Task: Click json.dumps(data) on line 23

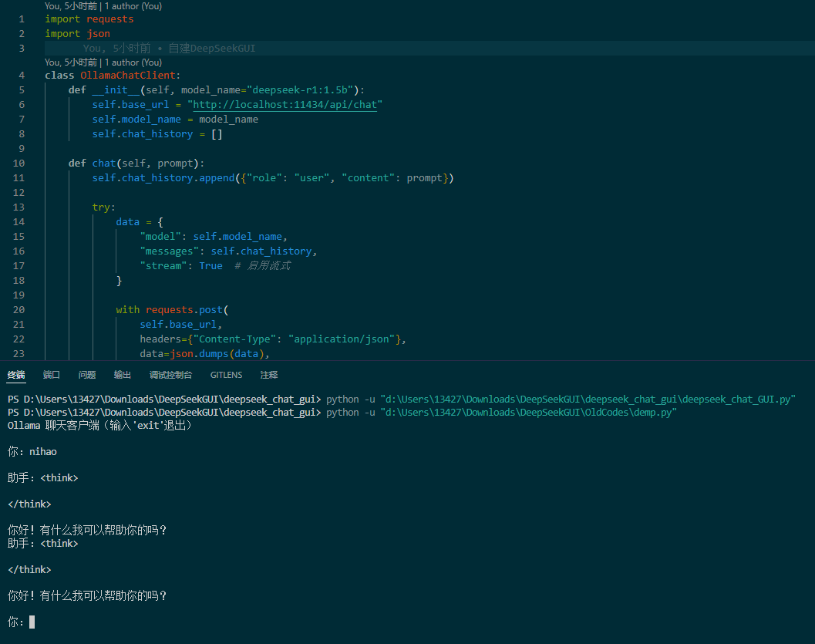Action: [x=217, y=353]
